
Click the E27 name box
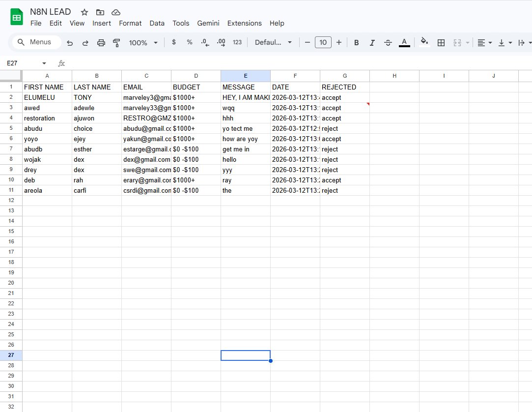tap(22, 63)
